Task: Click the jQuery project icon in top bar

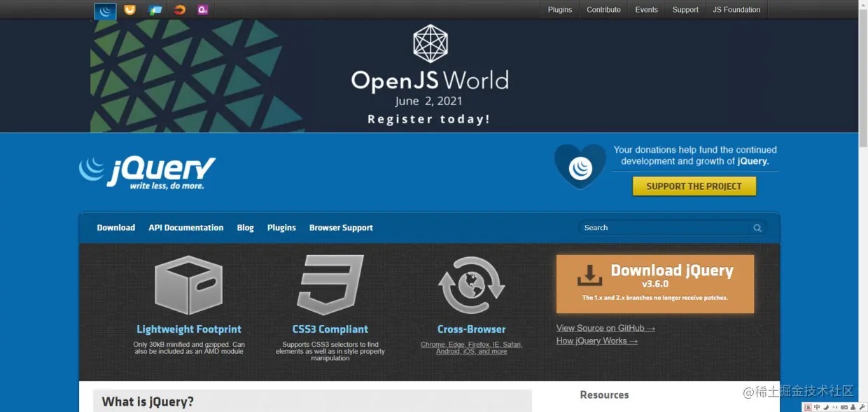Action: [106, 10]
